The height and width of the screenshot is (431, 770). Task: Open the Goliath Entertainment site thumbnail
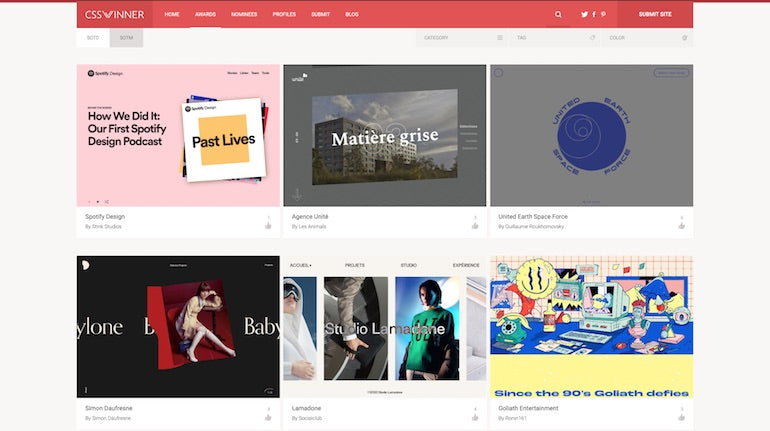coord(591,326)
